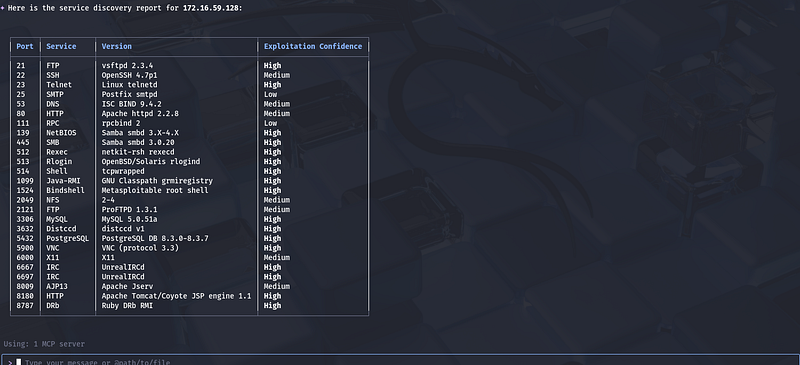The width and height of the screenshot is (800, 365).
Task: Click the 'Ruby DRb RMI' version cell
Action: point(127,306)
